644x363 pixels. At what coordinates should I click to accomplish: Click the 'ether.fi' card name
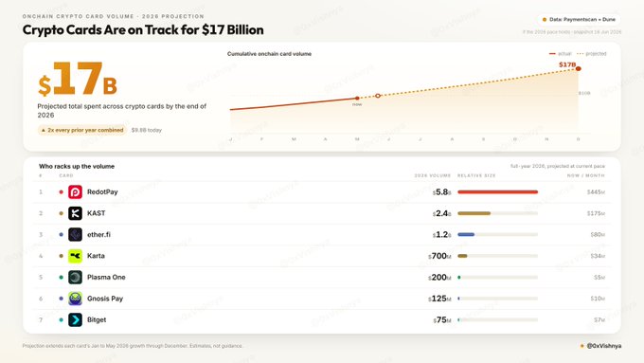click(x=98, y=235)
